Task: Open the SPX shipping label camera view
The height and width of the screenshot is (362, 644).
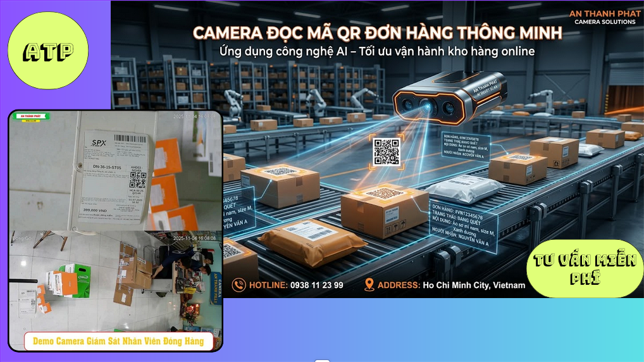Action: (x=115, y=171)
